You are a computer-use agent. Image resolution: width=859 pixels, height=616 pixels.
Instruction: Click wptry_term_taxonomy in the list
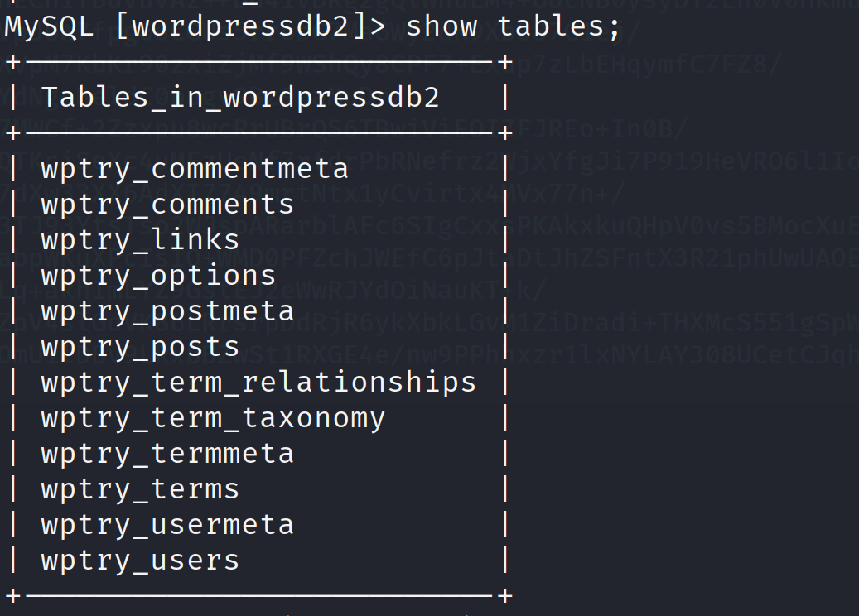coord(213,418)
